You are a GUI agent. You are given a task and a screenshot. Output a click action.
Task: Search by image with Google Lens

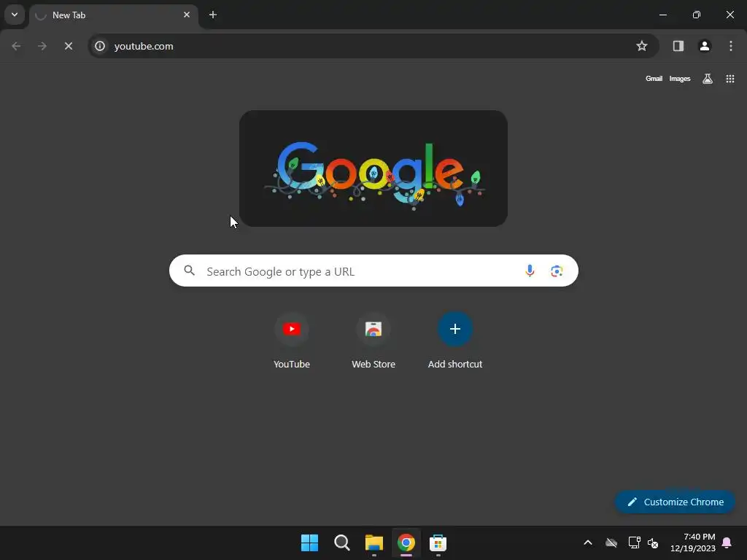(x=557, y=271)
